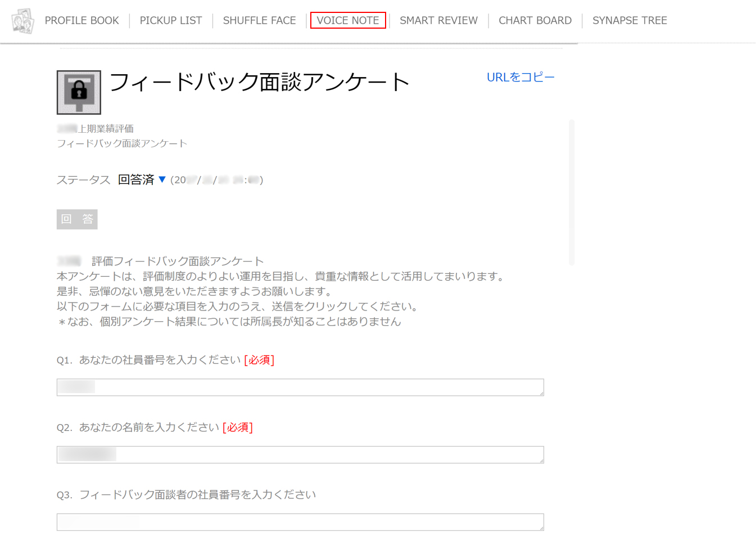Click the 評価フィードバック面談アンケート intro line

coord(178,261)
